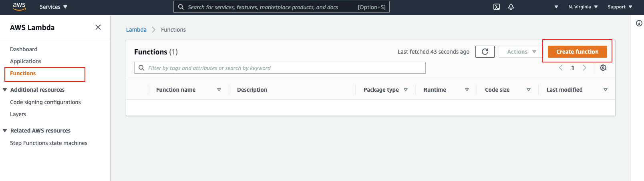The width and height of the screenshot is (644, 181).
Task: Sort by Package type column arrow
Action: click(x=406, y=90)
